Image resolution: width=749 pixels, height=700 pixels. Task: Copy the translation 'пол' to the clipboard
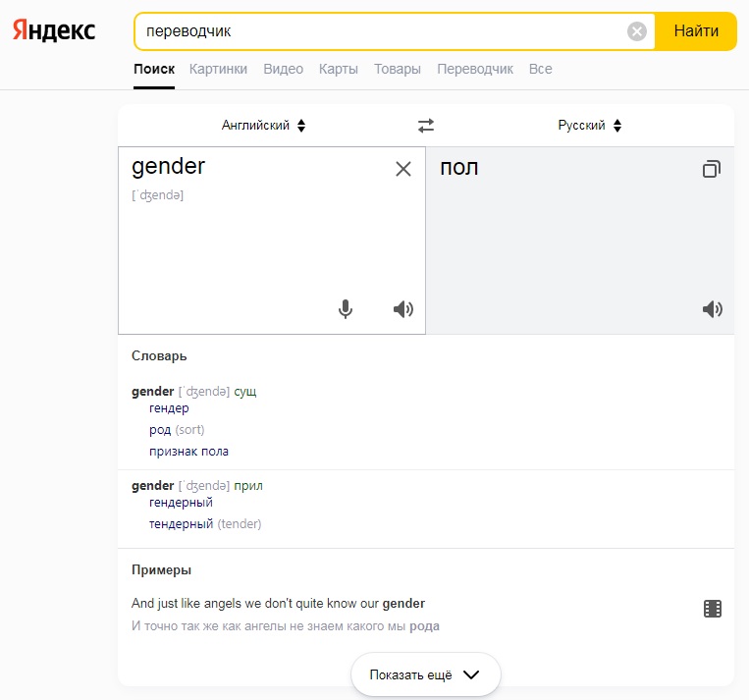[712, 169]
